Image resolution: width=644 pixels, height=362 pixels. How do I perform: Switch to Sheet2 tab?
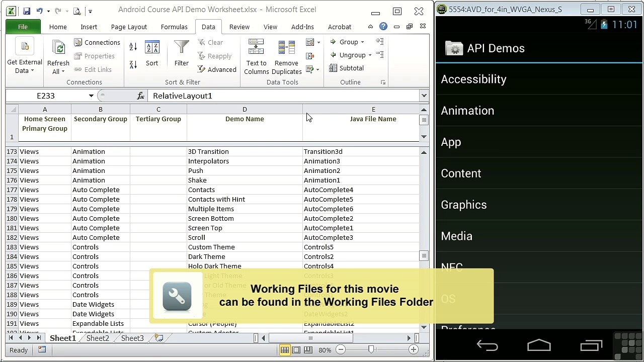click(98, 338)
